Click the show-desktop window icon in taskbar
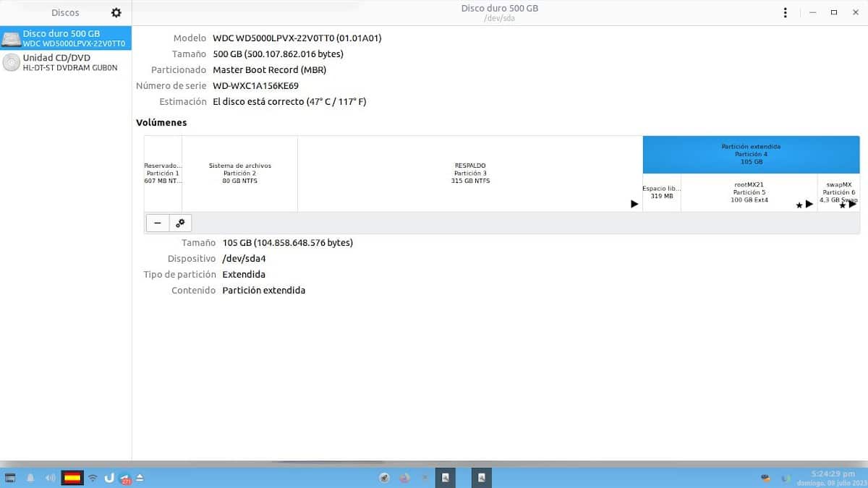This screenshot has width=868, height=488. point(10,478)
